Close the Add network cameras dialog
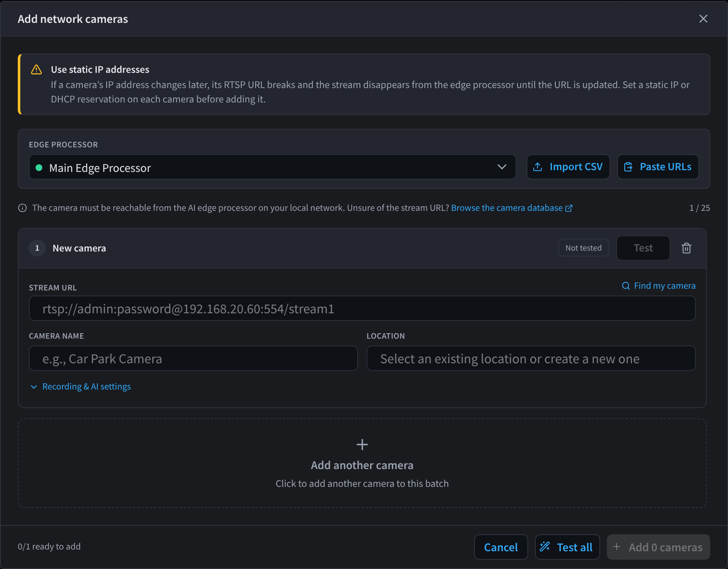Screen dimensions: 728x569 coord(703,19)
